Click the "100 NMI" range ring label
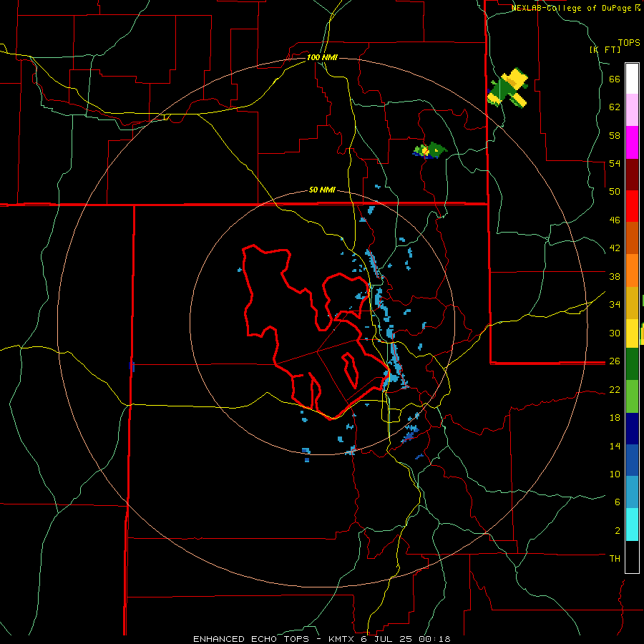The image size is (644, 644). pyautogui.click(x=322, y=57)
